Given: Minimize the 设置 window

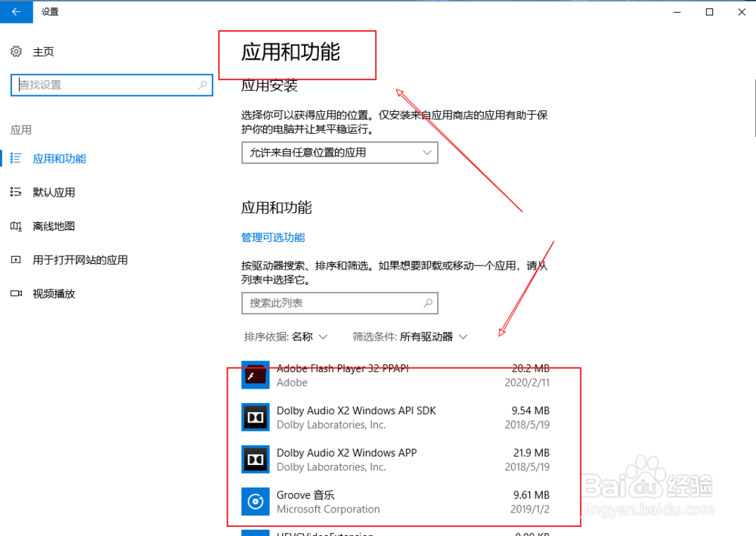Looking at the screenshot, I should (x=677, y=11).
